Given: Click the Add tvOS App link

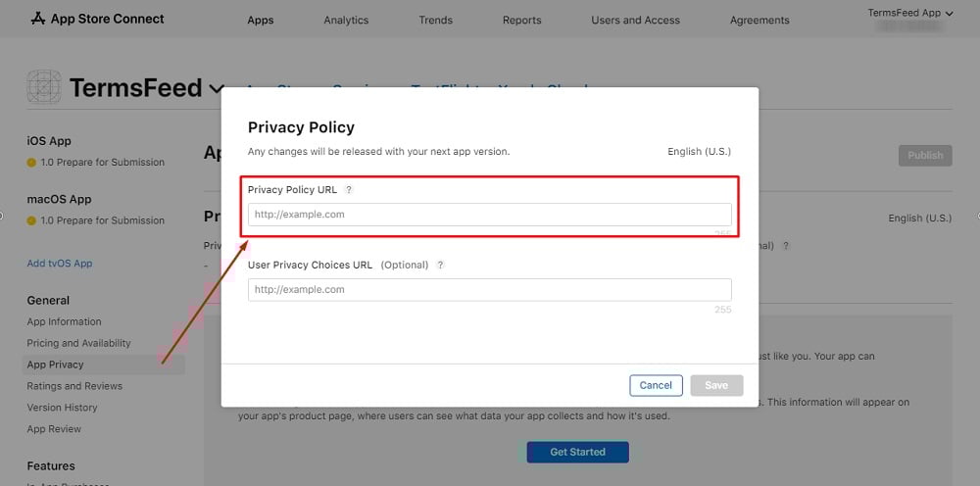Looking at the screenshot, I should tap(60, 264).
